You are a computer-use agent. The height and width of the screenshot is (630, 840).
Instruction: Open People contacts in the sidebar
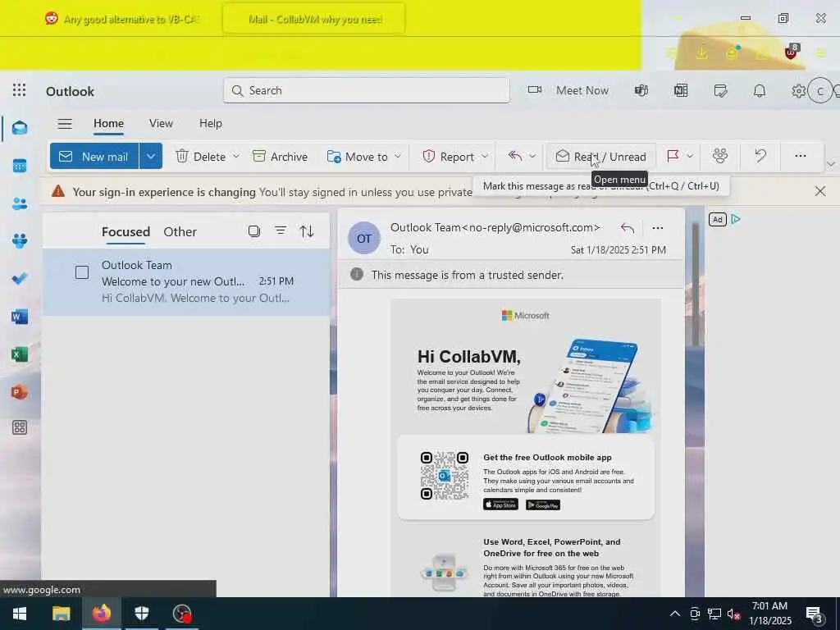pos(20,203)
